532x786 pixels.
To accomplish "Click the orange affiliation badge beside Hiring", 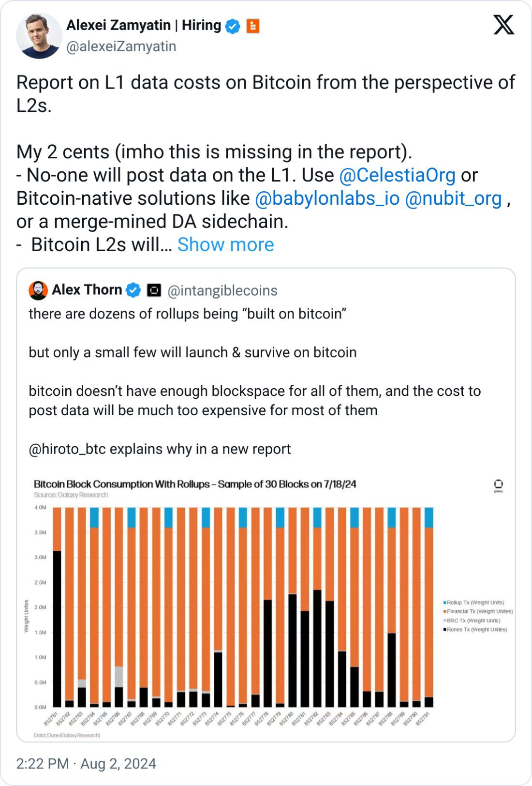I will (x=253, y=26).
